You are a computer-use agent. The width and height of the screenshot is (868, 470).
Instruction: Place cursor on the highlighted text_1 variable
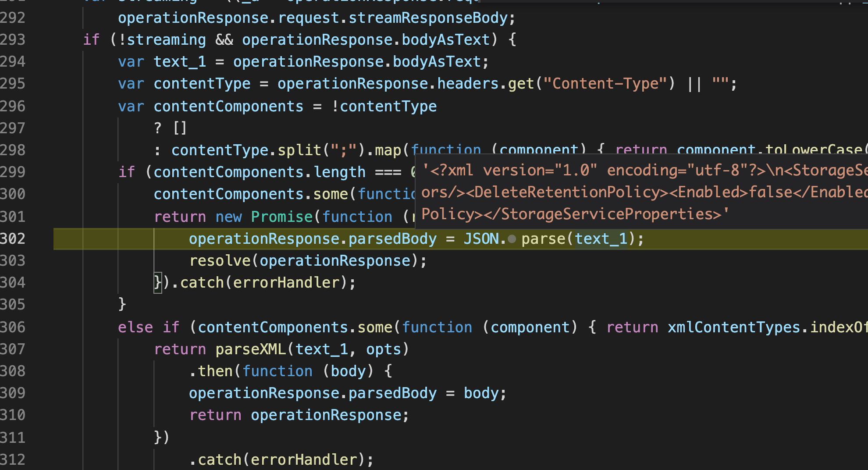coord(601,239)
